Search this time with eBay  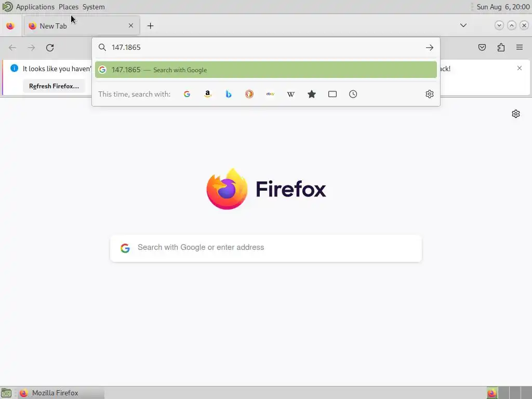click(x=270, y=94)
